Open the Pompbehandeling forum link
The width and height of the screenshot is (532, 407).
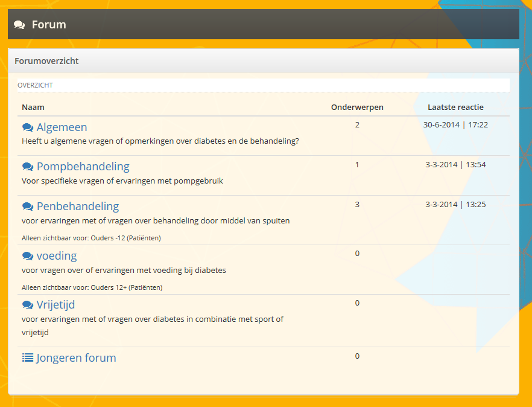tap(83, 167)
